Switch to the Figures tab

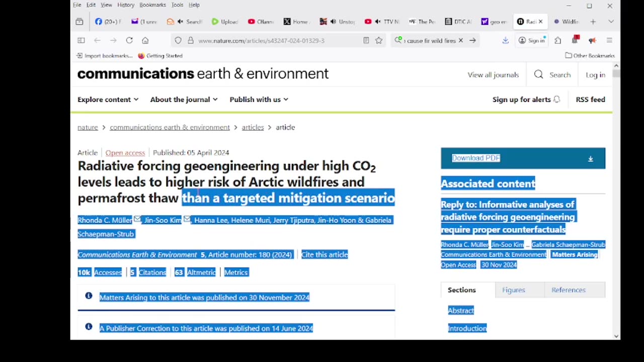513,290
